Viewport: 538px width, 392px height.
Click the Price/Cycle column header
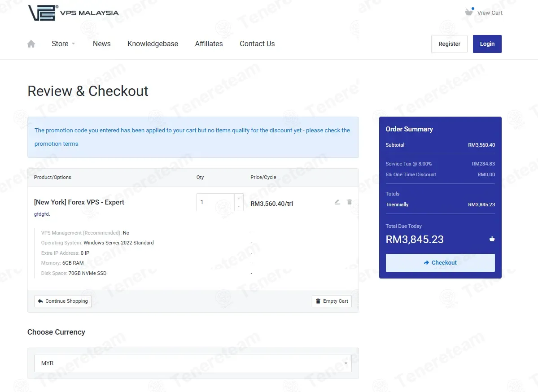point(263,177)
